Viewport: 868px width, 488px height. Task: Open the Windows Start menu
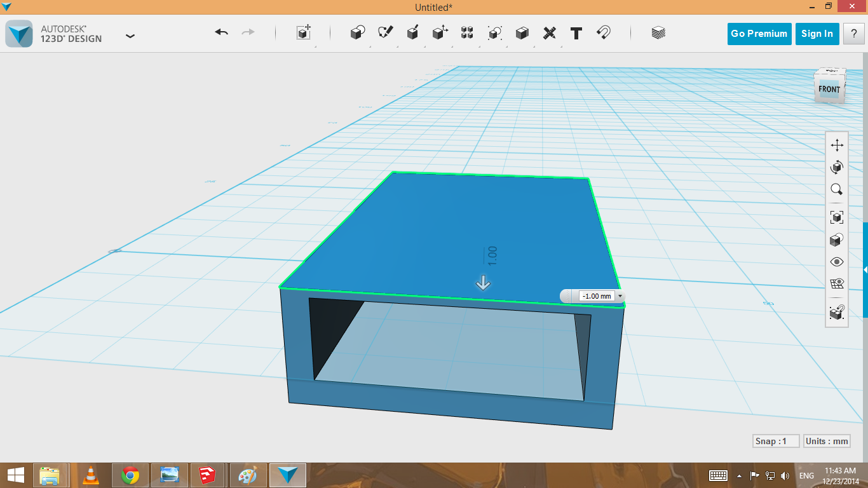[16, 475]
